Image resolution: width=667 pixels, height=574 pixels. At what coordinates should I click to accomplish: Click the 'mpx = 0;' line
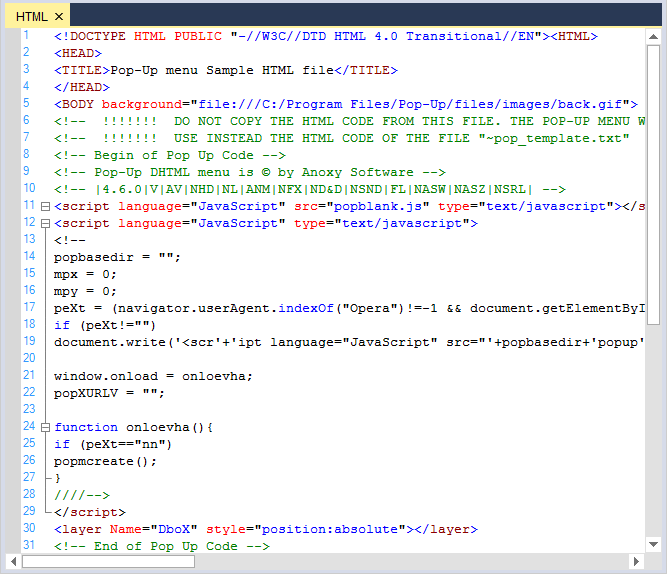[85, 274]
